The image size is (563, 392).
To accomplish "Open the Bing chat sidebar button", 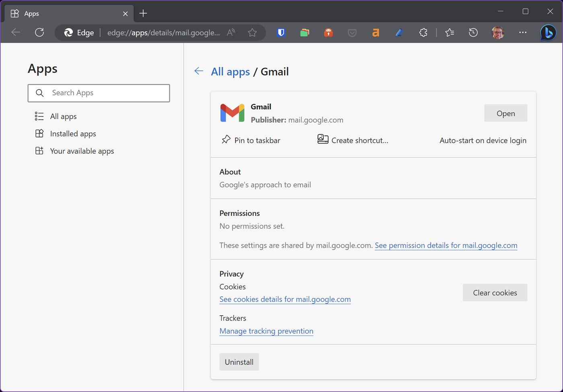I will tap(548, 33).
